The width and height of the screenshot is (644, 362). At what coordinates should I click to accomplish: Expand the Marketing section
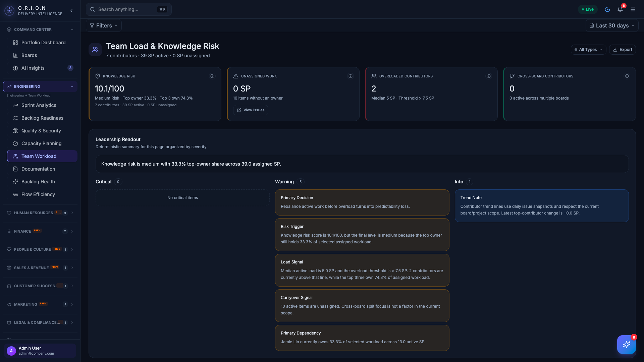[x=40, y=304]
